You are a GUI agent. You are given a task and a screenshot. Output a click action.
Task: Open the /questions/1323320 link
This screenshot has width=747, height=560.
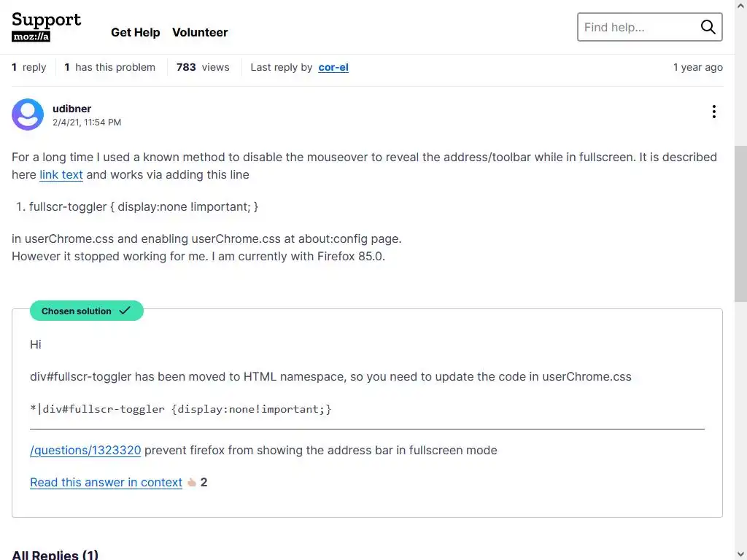[85, 450]
